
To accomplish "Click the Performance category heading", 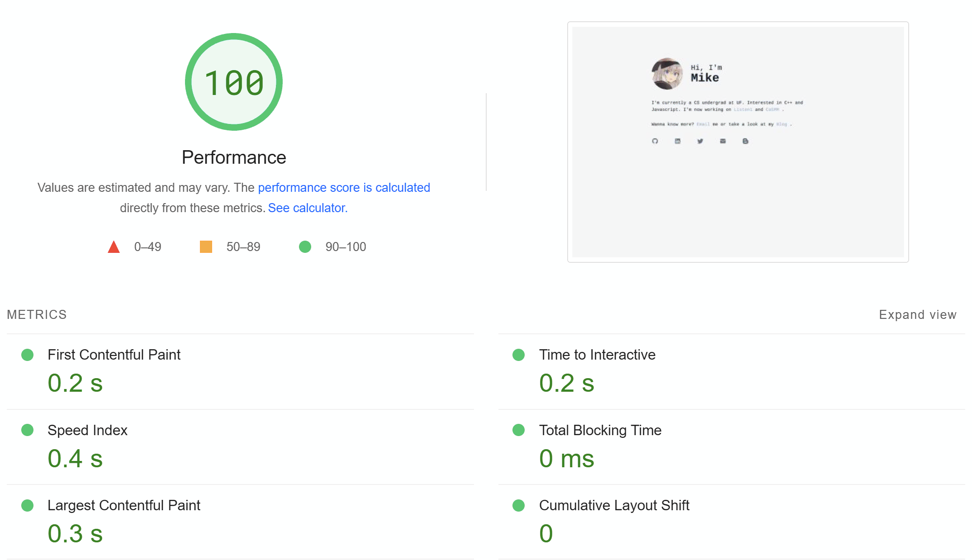I will click(x=233, y=158).
